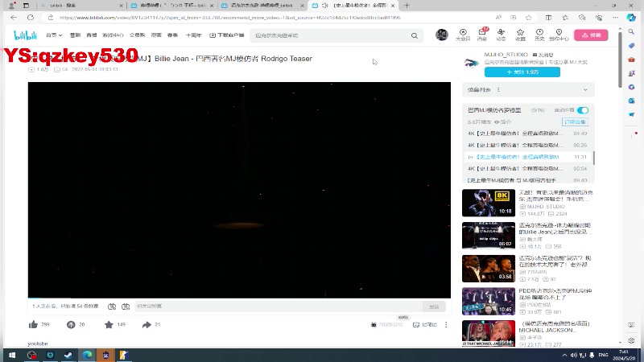Open the 游戏中心 nav item
This screenshot has height=362, width=644.
coord(113,35)
